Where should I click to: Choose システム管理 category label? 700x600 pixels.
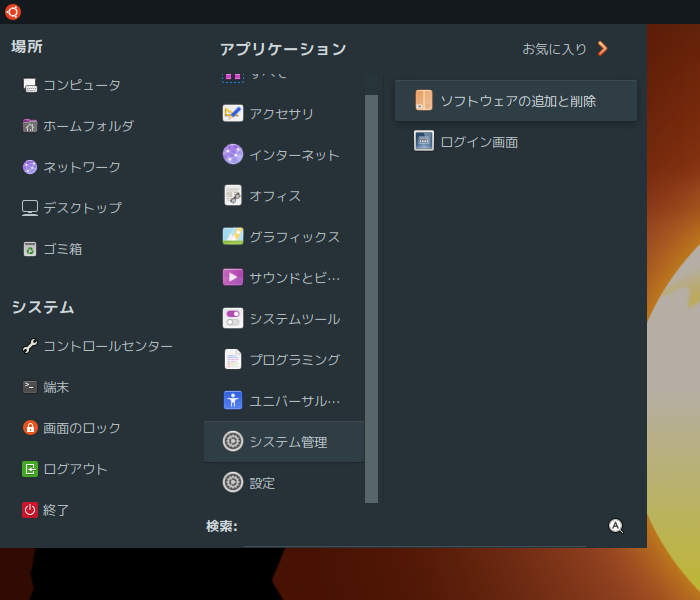288,442
